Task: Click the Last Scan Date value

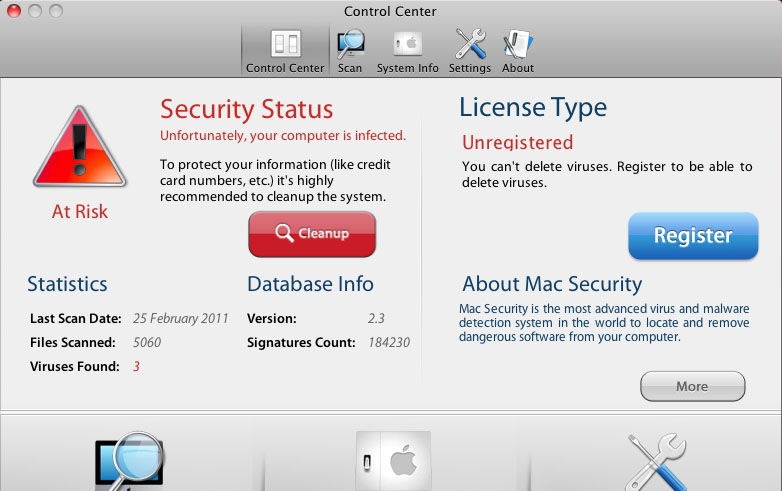Action: point(181,318)
